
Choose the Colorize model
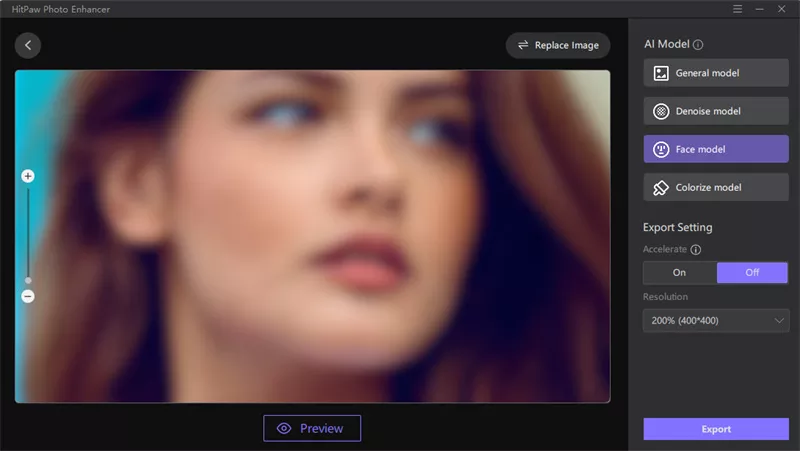coord(716,187)
